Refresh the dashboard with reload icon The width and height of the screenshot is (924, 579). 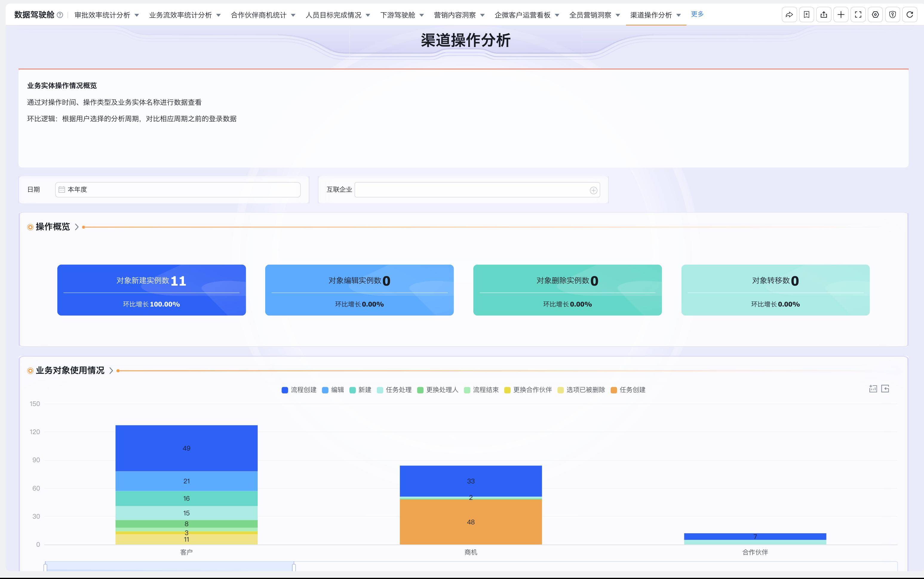pos(909,15)
